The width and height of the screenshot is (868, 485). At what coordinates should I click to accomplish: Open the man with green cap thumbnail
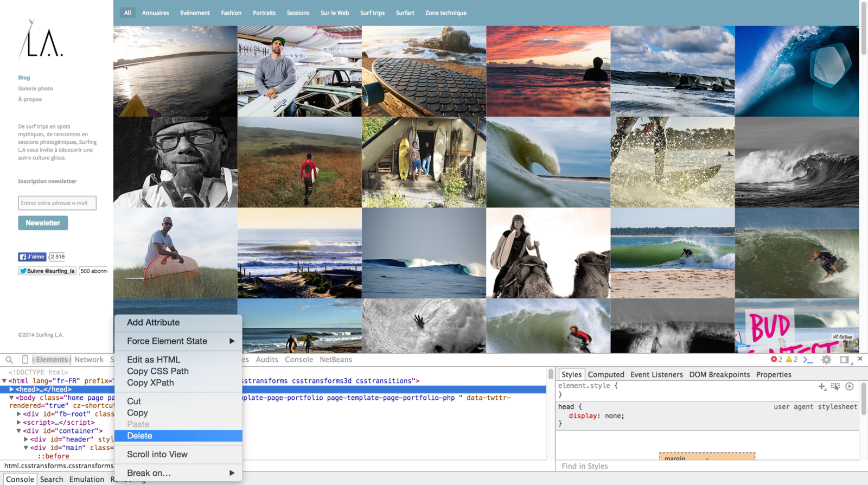pyautogui.click(x=299, y=72)
